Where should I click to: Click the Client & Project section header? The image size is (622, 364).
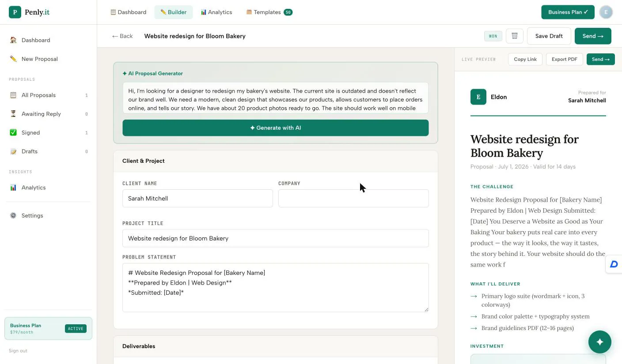(x=276, y=161)
